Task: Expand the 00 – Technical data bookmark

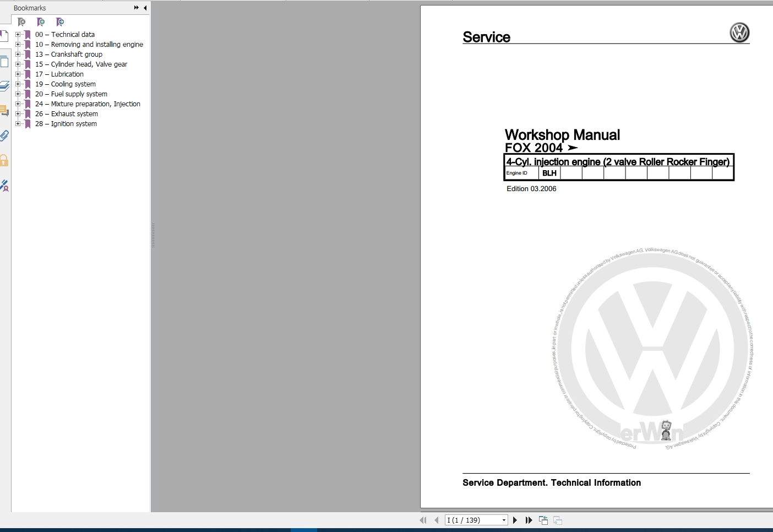Action: [x=18, y=34]
